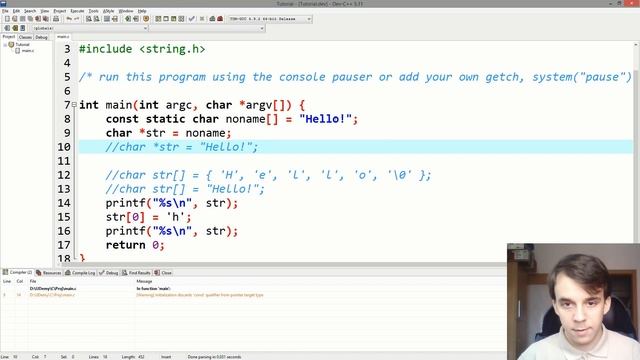This screenshot has height=360, width=640.
Task: Select the Project side tab
Action: [9, 37]
